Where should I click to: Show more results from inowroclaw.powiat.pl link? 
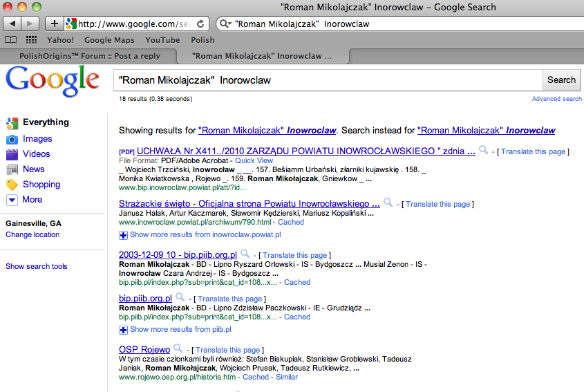205,235
